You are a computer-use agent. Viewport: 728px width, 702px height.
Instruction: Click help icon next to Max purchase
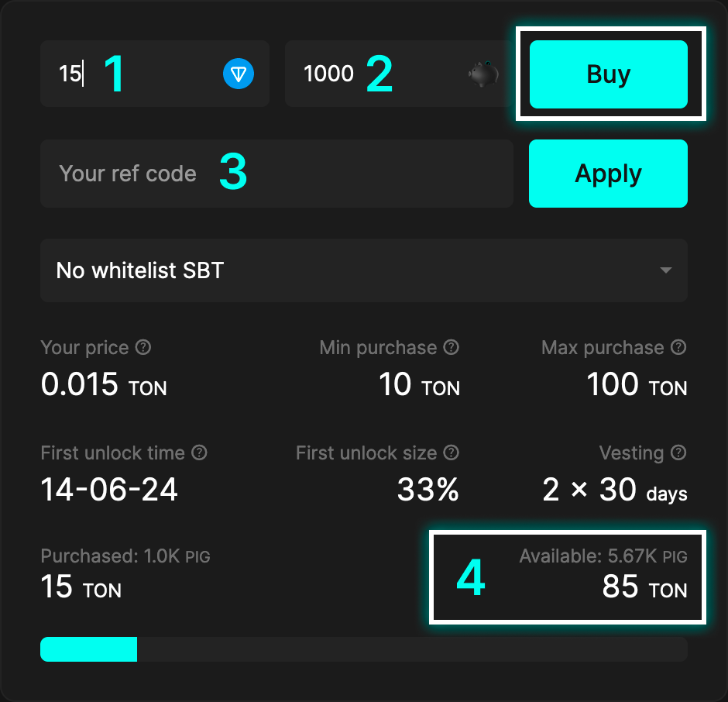click(678, 348)
